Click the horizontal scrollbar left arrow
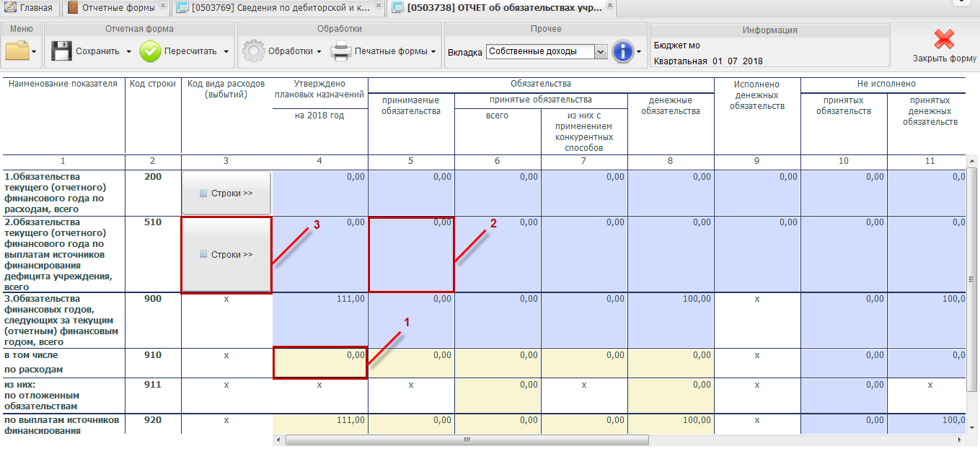The image size is (980, 449). (279, 440)
